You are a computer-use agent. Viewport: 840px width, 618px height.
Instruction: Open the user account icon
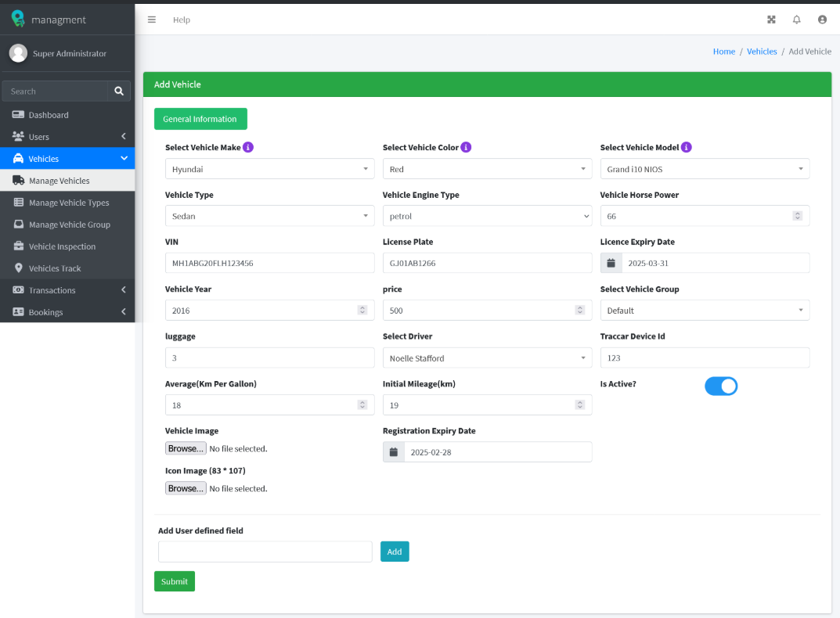(x=822, y=20)
